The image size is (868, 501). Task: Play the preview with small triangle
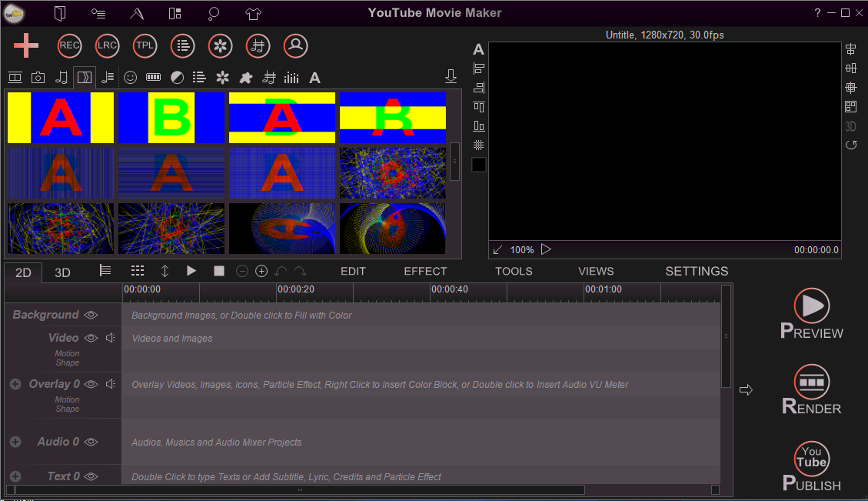[x=546, y=249]
